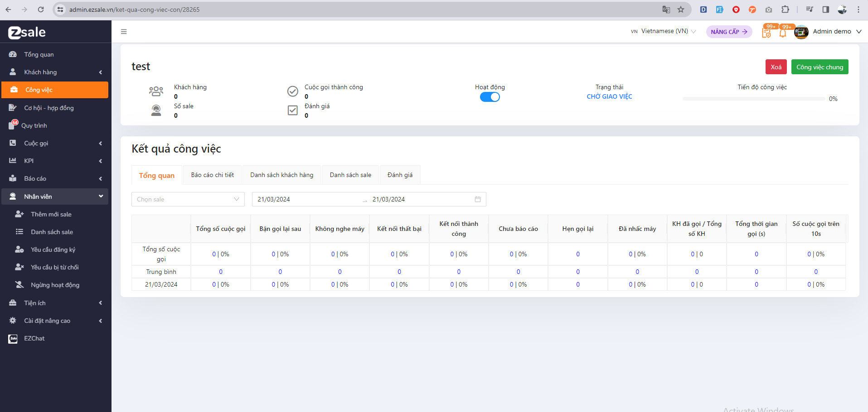Click the green Công việc chung button
Viewport: 868px width, 412px height.
pos(820,67)
